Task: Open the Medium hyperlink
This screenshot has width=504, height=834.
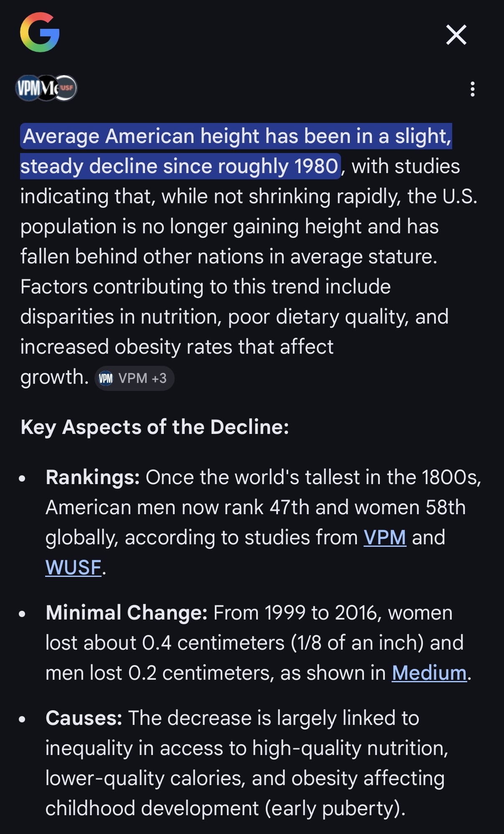Action: [x=429, y=673]
